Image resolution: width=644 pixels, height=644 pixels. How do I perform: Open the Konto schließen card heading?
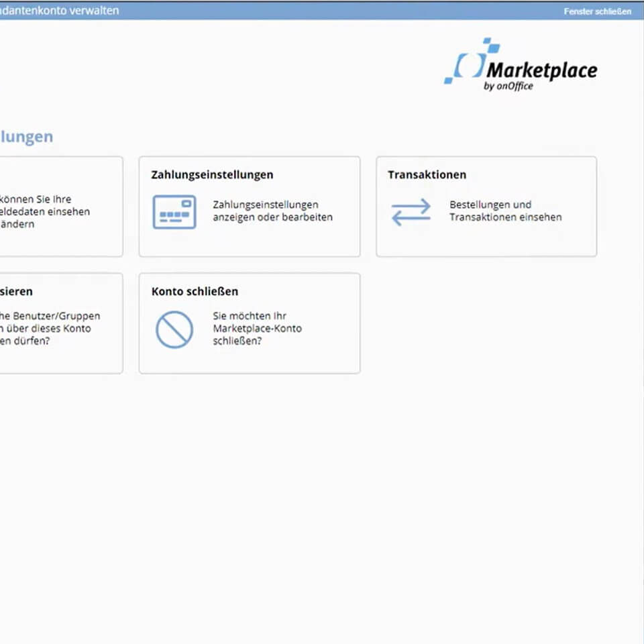tap(195, 291)
